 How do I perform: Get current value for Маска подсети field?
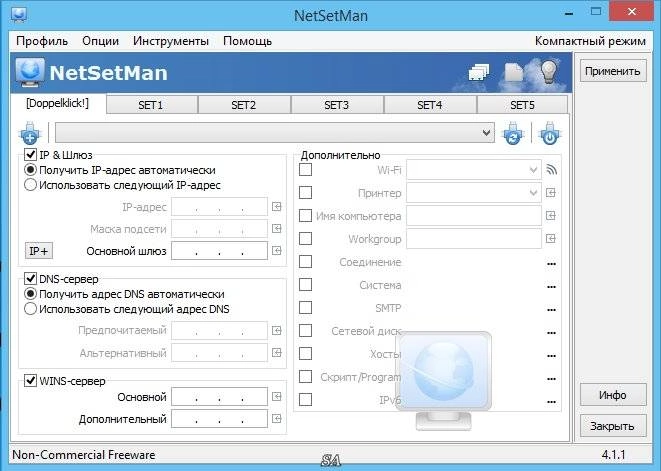point(277,229)
